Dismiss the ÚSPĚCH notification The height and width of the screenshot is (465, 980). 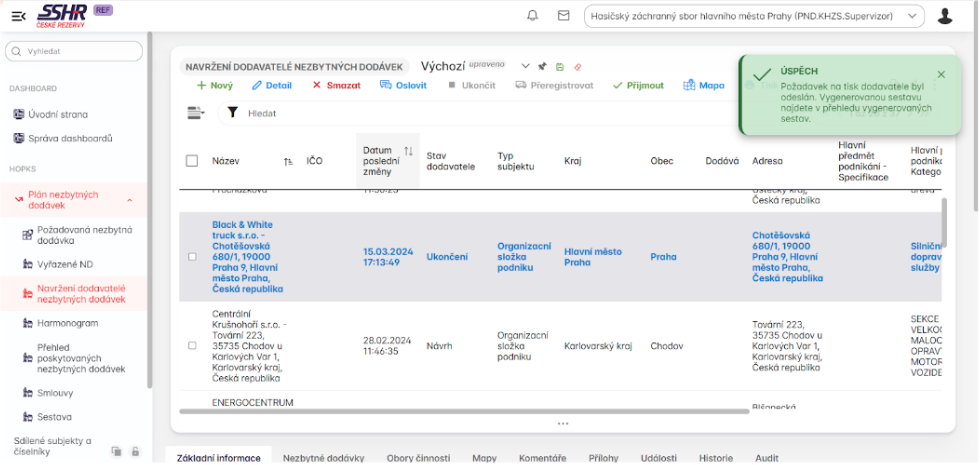[941, 74]
